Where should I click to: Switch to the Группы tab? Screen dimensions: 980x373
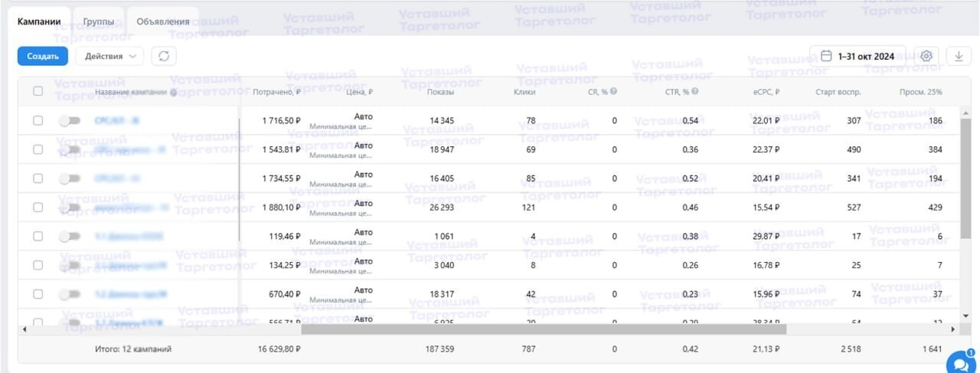pos(99,21)
